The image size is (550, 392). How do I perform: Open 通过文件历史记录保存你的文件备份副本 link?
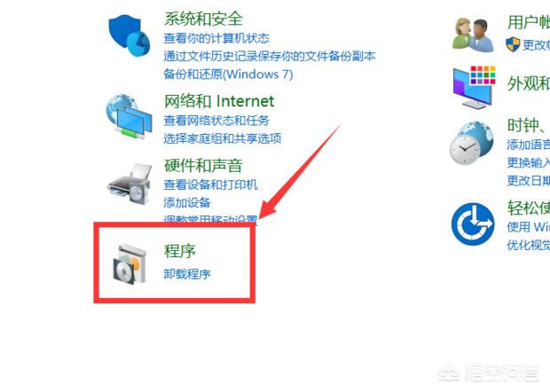(x=270, y=56)
